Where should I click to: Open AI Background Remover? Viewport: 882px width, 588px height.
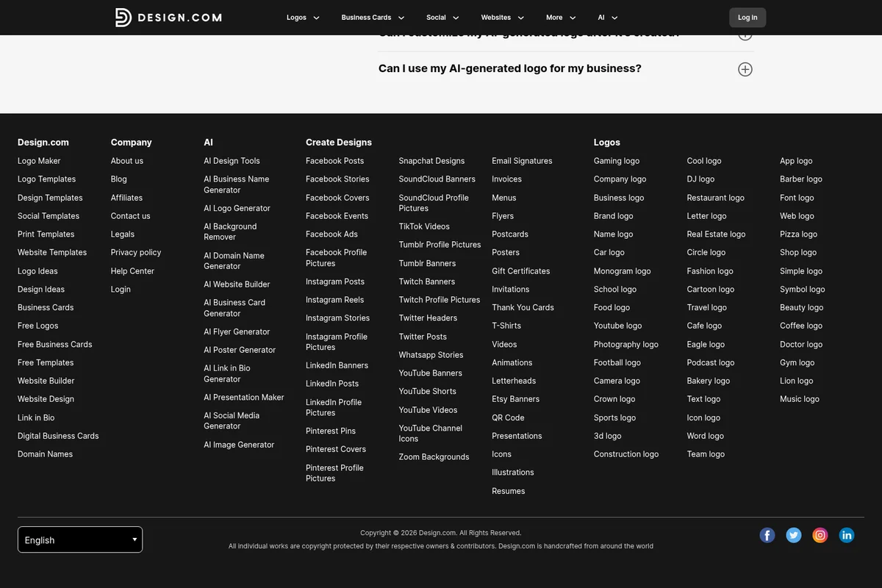(x=230, y=232)
